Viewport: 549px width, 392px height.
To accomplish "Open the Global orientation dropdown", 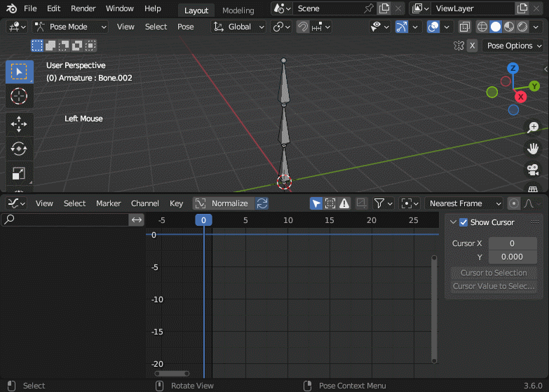I will pyautogui.click(x=239, y=27).
